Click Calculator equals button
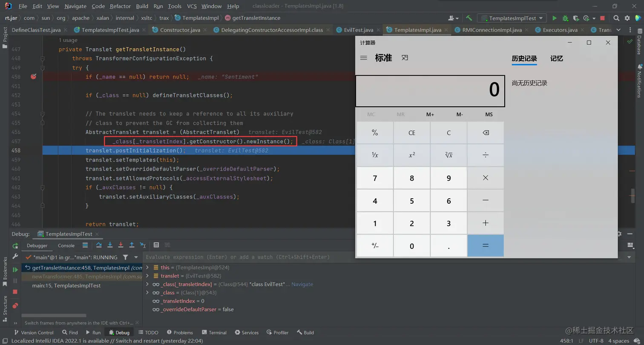The width and height of the screenshot is (644, 345). 486,245
